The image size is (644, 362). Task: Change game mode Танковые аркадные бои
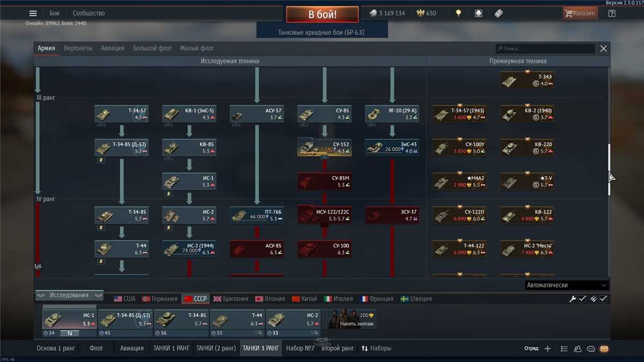coord(321,32)
